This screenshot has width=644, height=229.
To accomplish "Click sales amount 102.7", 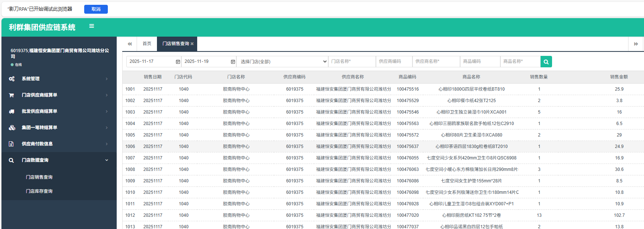I will coord(619,215).
